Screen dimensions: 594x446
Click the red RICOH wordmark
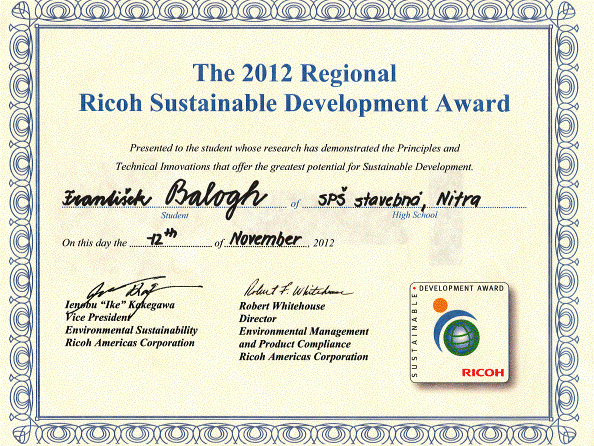[x=483, y=372]
